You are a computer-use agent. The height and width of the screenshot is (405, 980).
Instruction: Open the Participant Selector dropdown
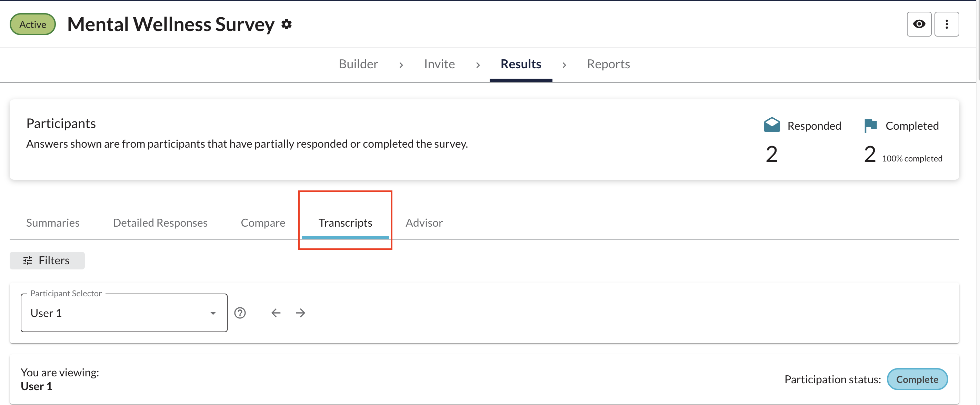pyautogui.click(x=124, y=313)
